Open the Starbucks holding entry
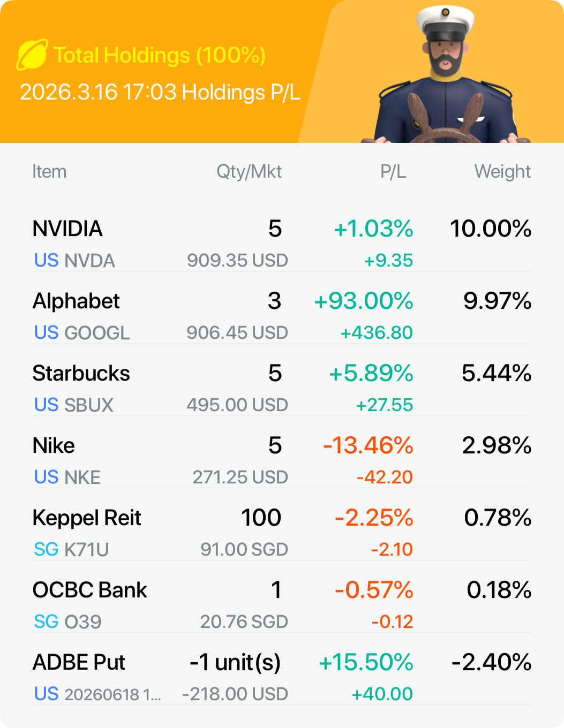 pos(81,374)
